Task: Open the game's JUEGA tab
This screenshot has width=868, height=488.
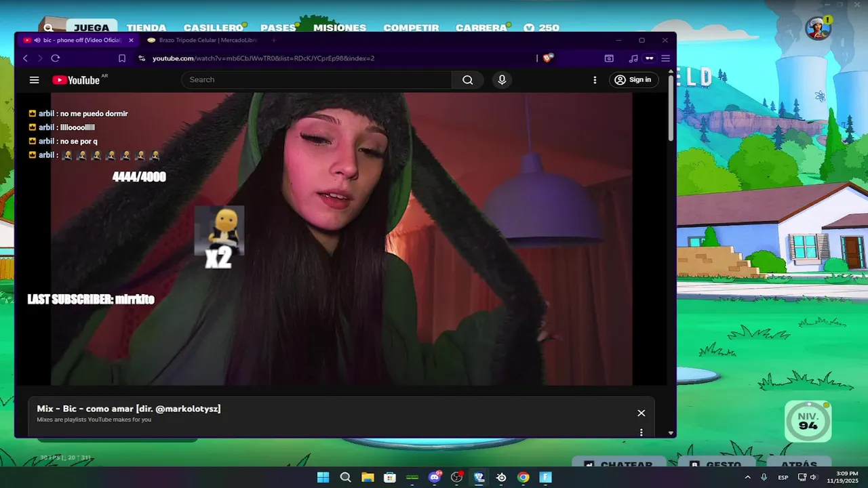Action: pyautogui.click(x=91, y=28)
